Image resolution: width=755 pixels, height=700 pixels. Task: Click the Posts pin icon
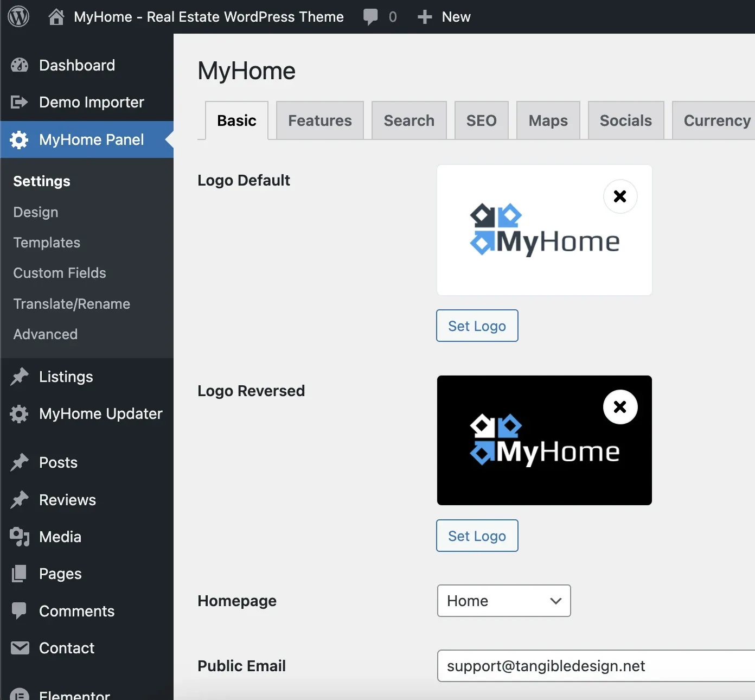(20, 462)
